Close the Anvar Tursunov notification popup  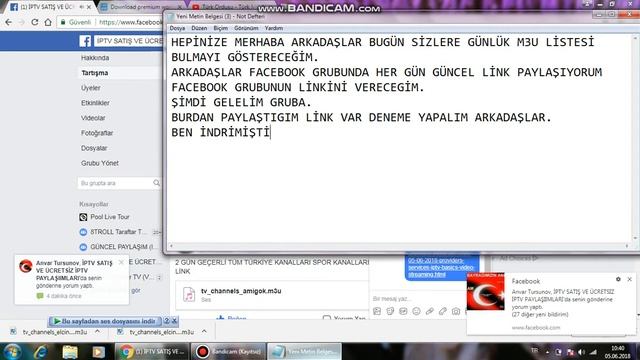(121, 262)
